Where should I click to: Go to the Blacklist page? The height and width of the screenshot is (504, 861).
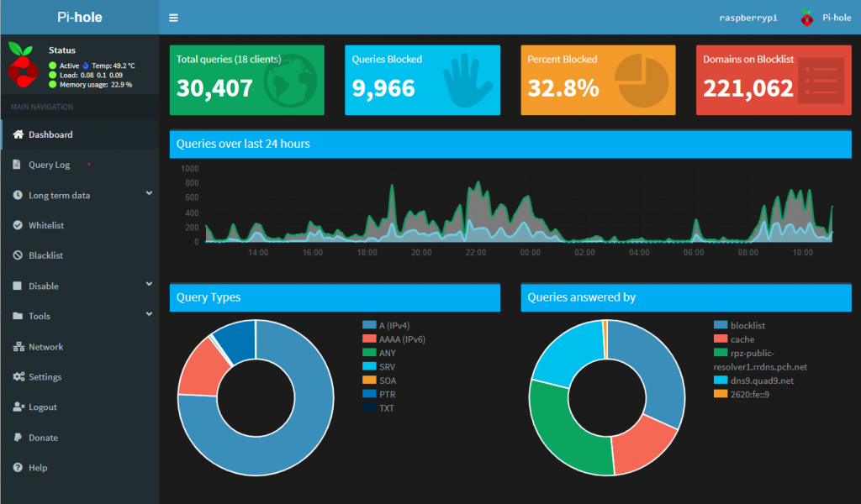pos(80,255)
